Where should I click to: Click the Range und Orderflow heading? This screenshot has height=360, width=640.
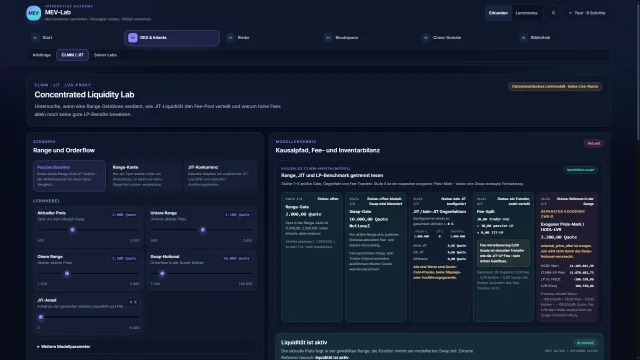click(x=64, y=150)
